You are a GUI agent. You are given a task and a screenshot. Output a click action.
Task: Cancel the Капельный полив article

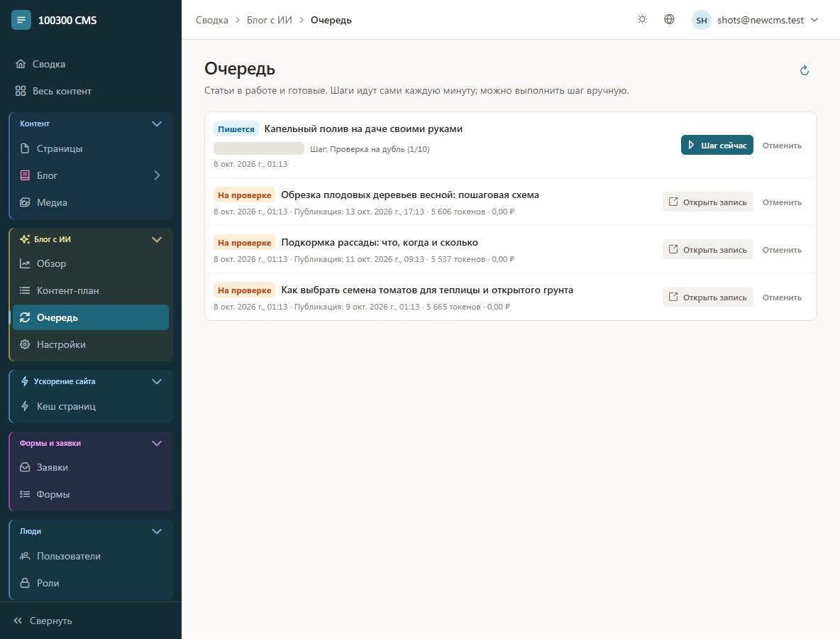coord(782,146)
